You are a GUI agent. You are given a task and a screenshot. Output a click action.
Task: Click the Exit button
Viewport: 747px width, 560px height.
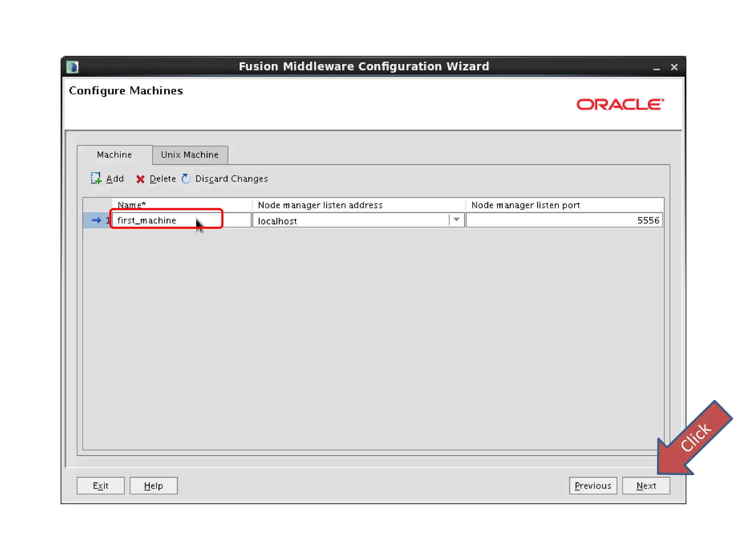click(x=100, y=486)
